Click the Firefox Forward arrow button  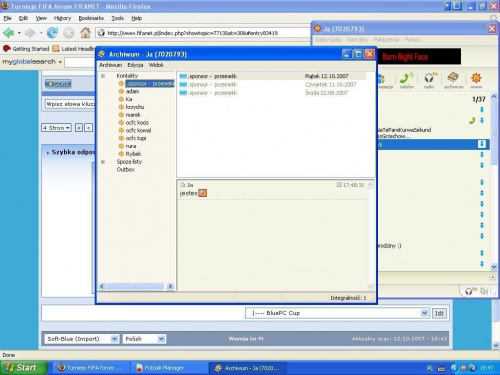(x=30, y=33)
